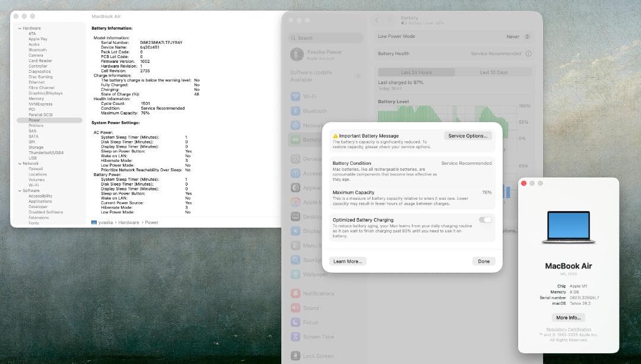Viewport: 641px width, 364px height.
Task: Open Wallpaper icon in System Settings sidebar
Action: point(296,274)
